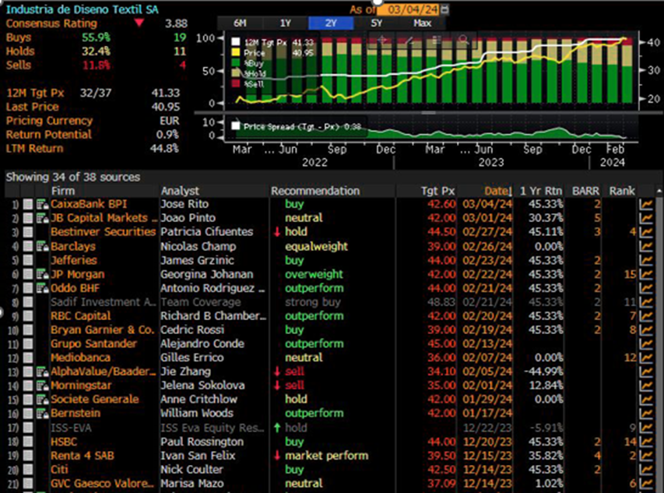Sort table by Date column

(x=498, y=191)
